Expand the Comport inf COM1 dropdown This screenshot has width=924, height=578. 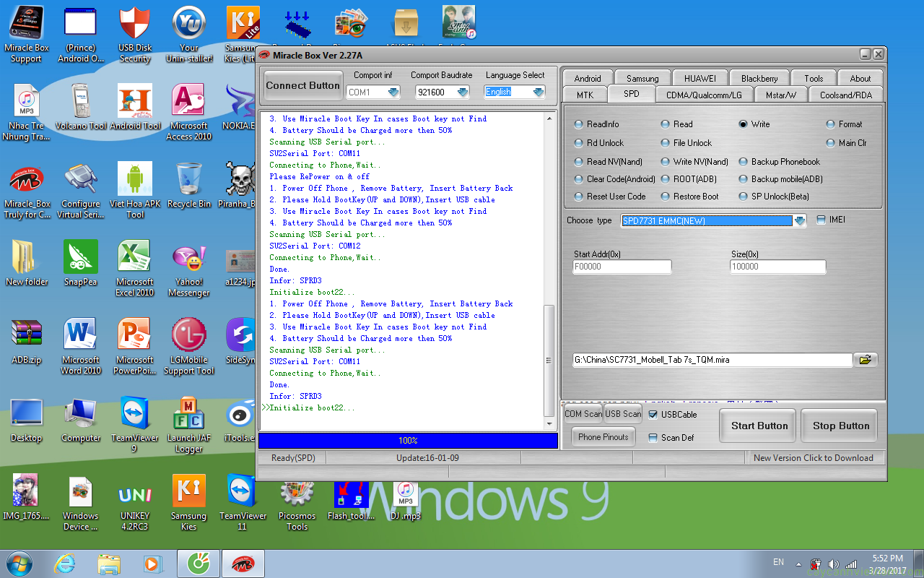point(393,92)
